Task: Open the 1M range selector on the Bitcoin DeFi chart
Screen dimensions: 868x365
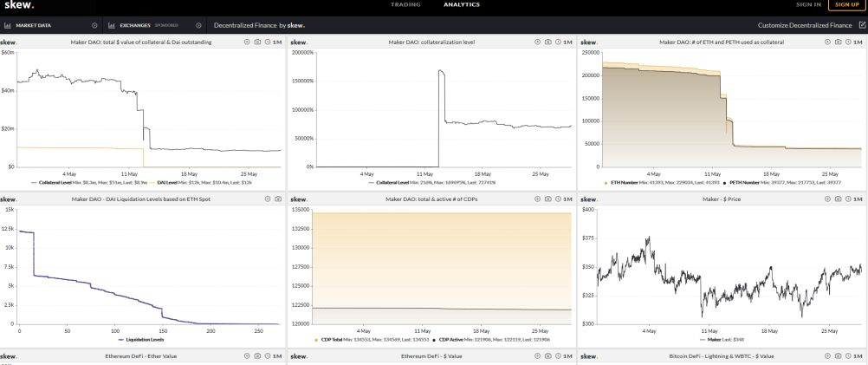Action: pyautogui.click(x=854, y=356)
